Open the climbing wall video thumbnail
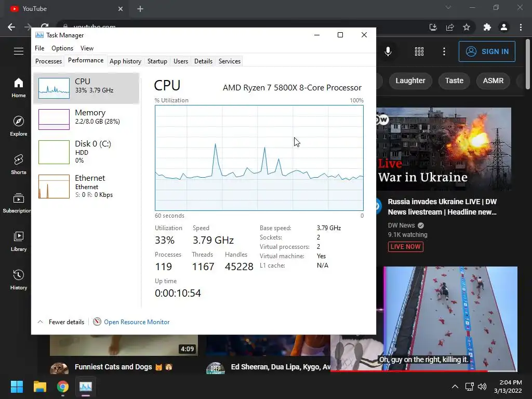532x399 pixels. coord(450,318)
